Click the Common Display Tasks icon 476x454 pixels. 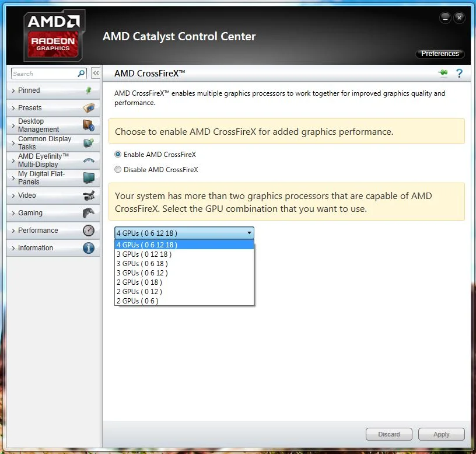point(89,143)
